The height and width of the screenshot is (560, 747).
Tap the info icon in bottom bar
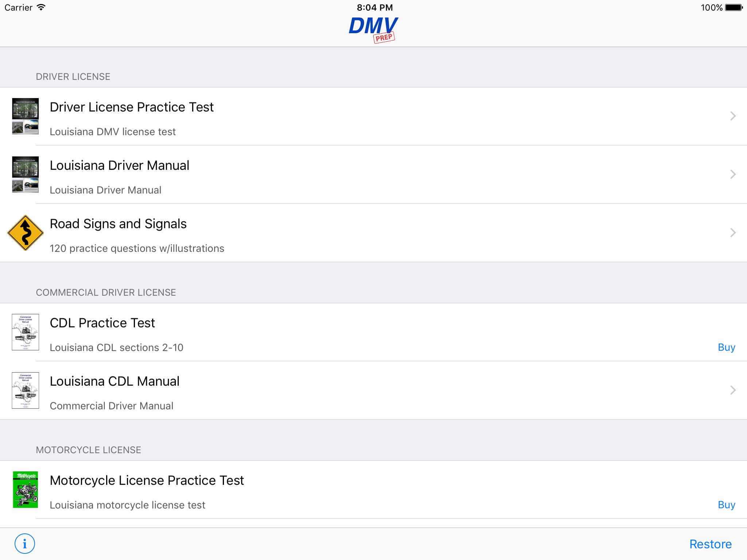25,544
